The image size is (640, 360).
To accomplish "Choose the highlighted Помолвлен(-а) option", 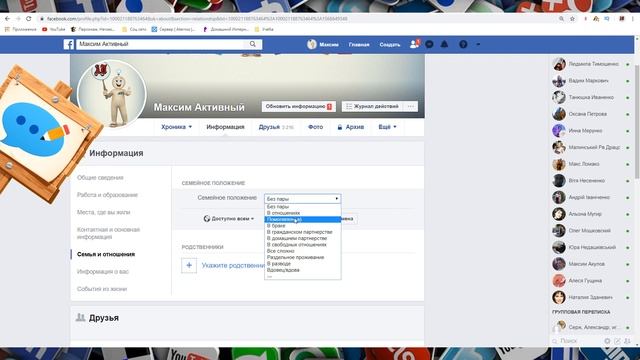I will click(x=302, y=219).
